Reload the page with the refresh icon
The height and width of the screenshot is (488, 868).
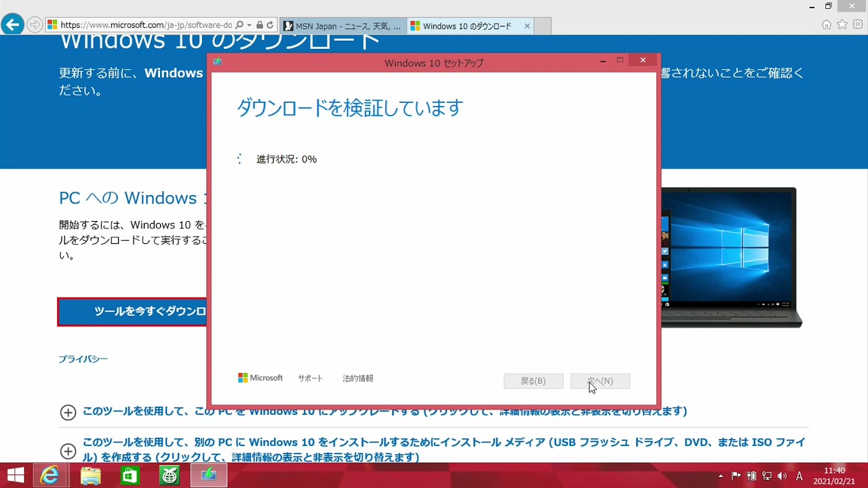click(x=270, y=25)
